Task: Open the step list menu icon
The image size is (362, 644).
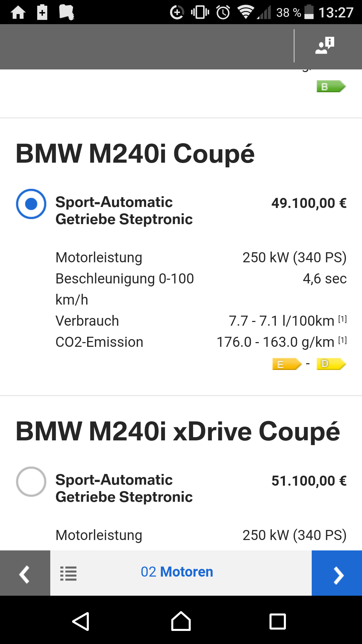Action: click(68, 573)
